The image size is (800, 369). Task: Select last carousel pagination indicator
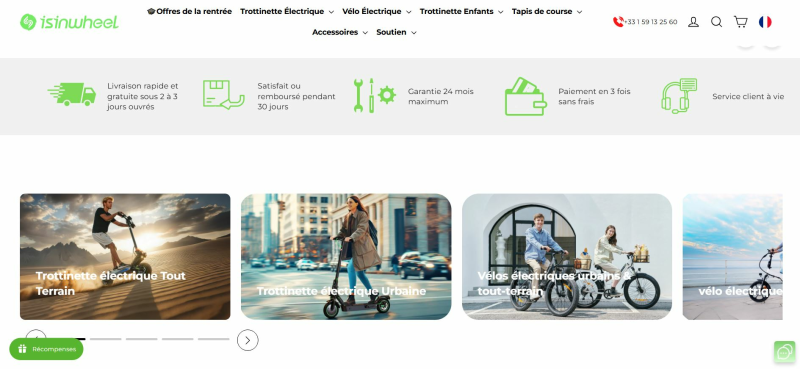click(214, 339)
